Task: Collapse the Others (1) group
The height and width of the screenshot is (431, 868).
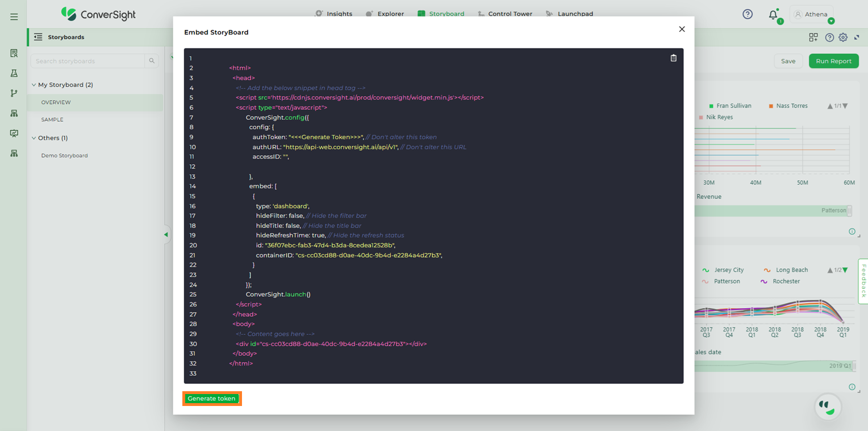Action: [x=34, y=138]
